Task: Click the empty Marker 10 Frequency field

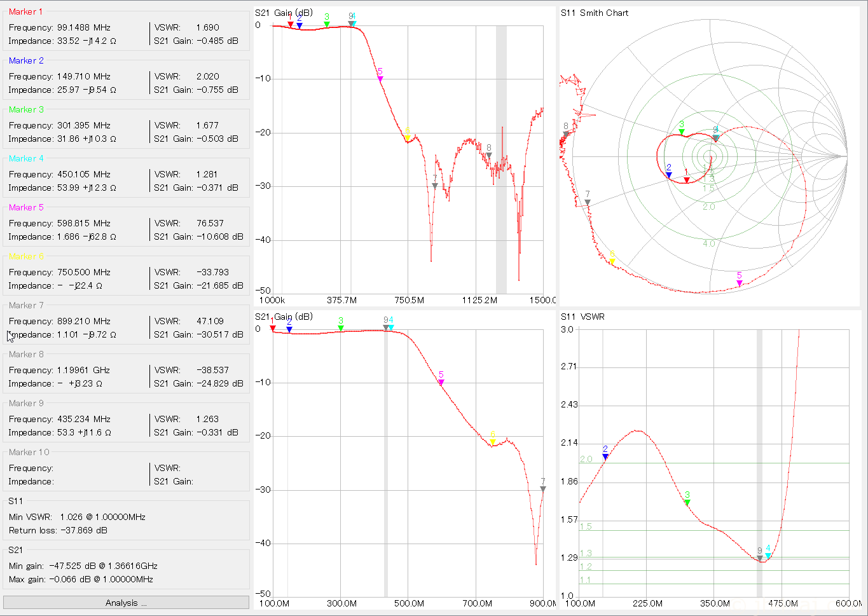Action: (x=102, y=468)
